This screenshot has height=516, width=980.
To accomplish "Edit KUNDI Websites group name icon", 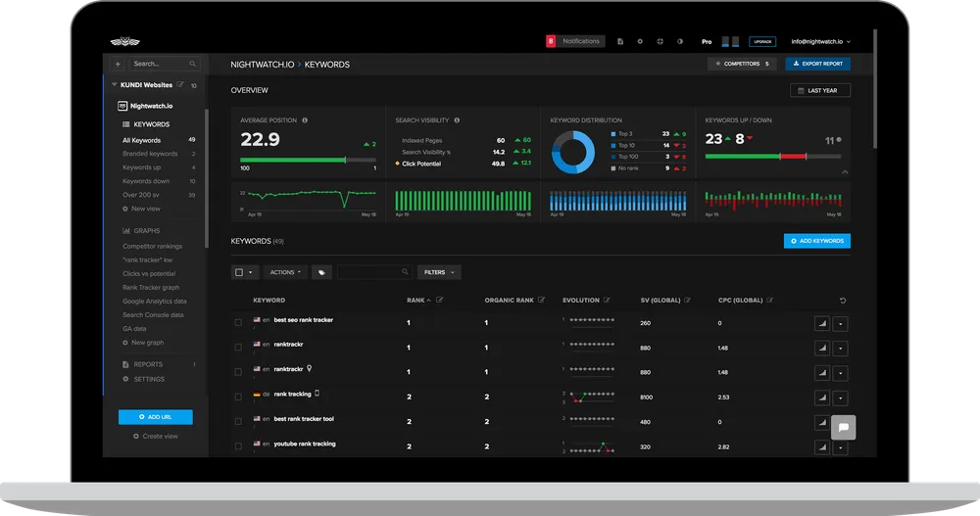I will (x=180, y=84).
